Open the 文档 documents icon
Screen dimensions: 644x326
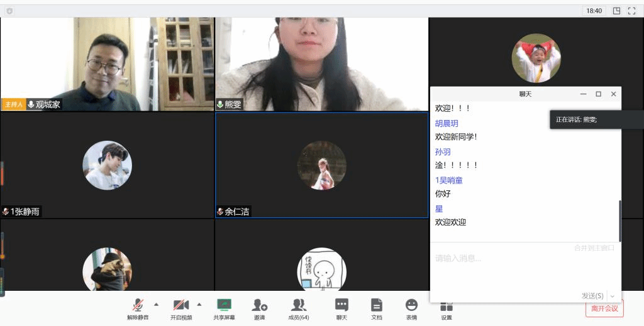pos(376,308)
